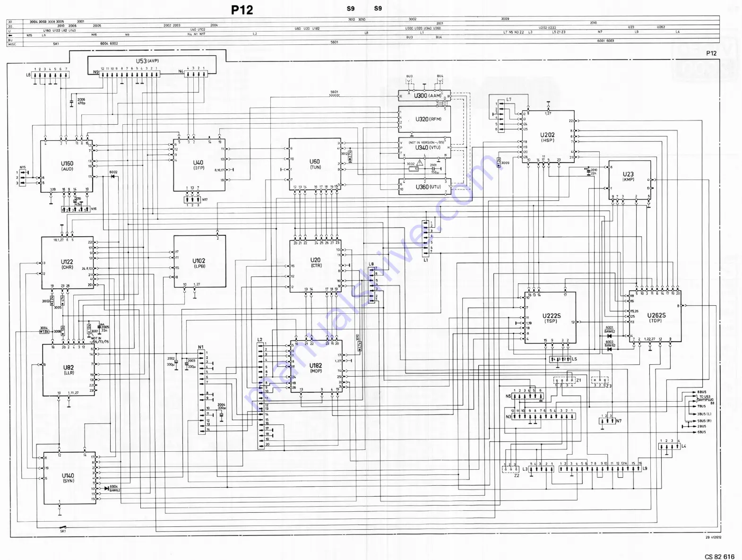Click the NOT IN VERSION -/05 note

coord(426,142)
